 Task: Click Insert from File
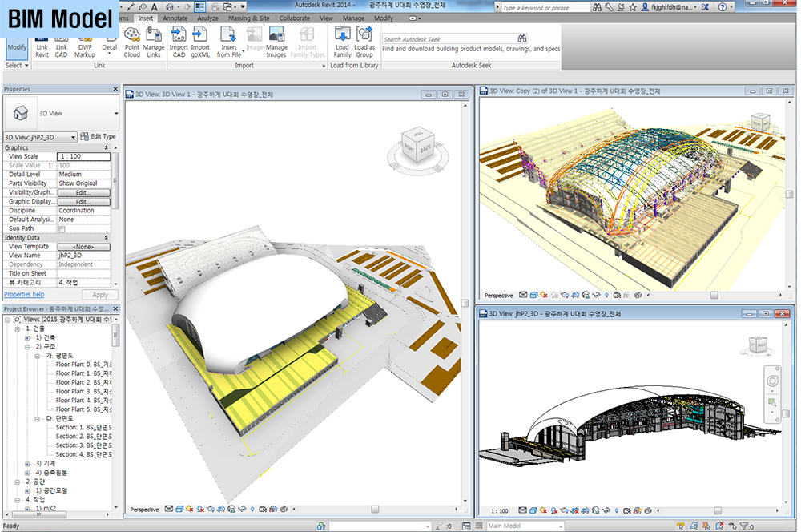tap(228, 42)
